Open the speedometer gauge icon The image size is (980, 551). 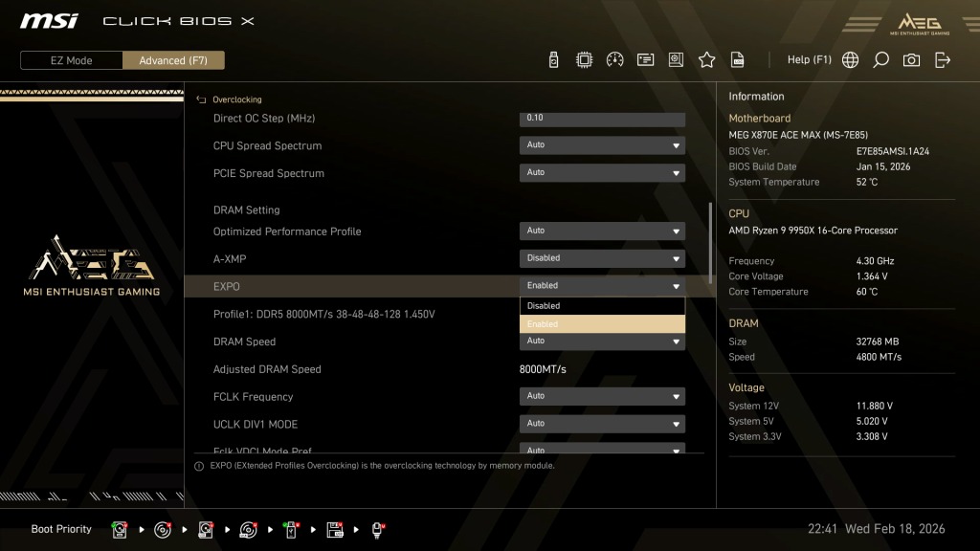[614, 60]
